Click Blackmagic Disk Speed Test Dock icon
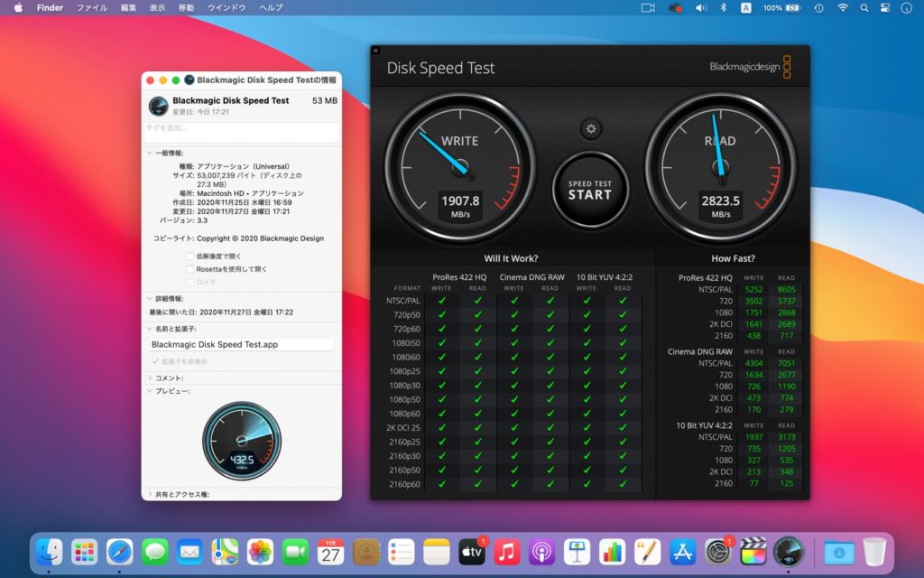 [789, 552]
